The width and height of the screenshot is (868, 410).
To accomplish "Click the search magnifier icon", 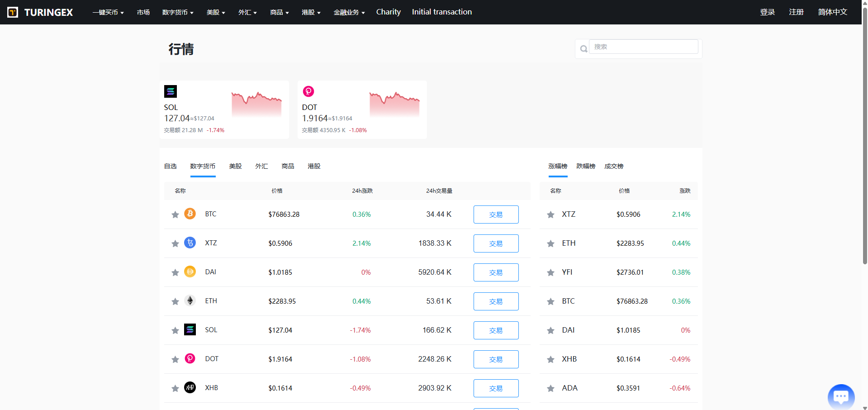I will pos(583,49).
